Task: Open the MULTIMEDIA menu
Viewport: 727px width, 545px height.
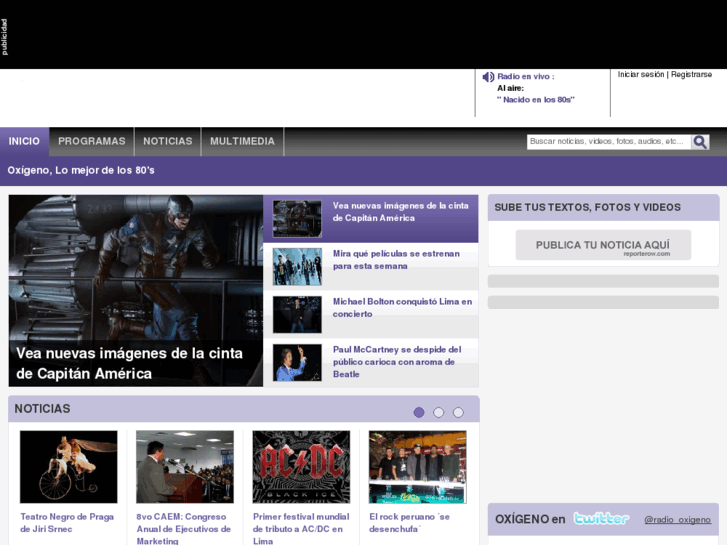Action: pos(242,141)
